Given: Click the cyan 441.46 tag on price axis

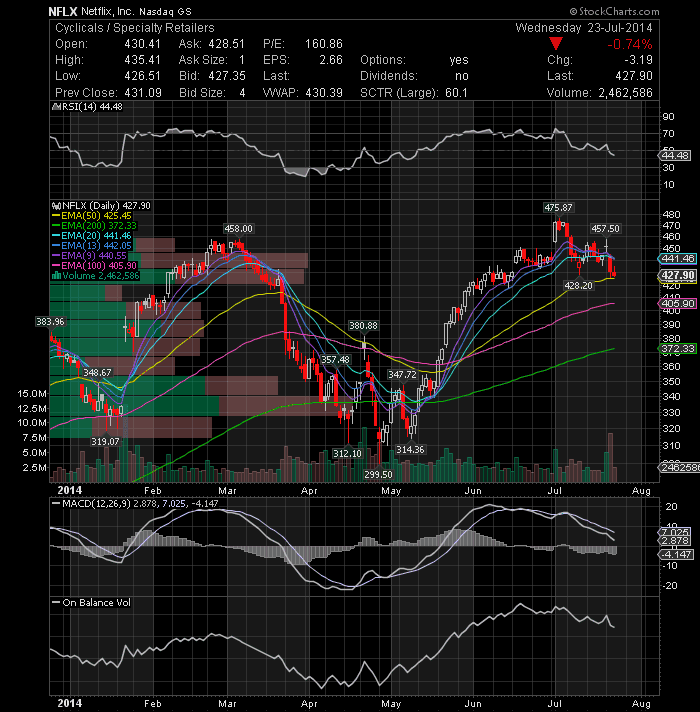Looking at the screenshot, I should pos(677,259).
